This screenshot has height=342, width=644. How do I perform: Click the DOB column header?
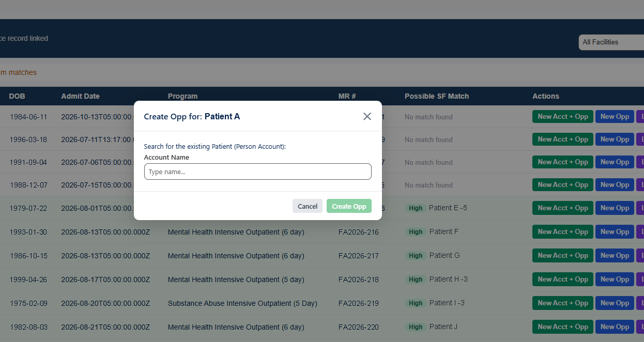[17, 96]
